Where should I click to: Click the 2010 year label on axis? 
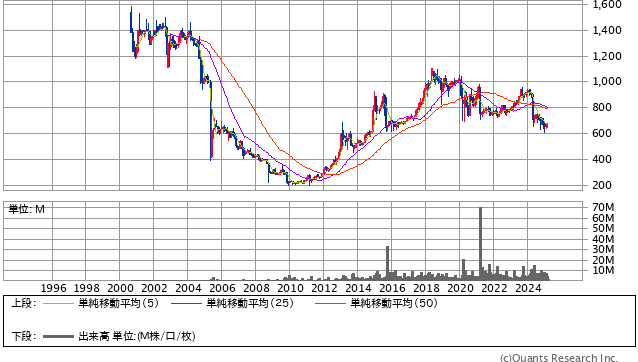pyautogui.click(x=290, y=288)
